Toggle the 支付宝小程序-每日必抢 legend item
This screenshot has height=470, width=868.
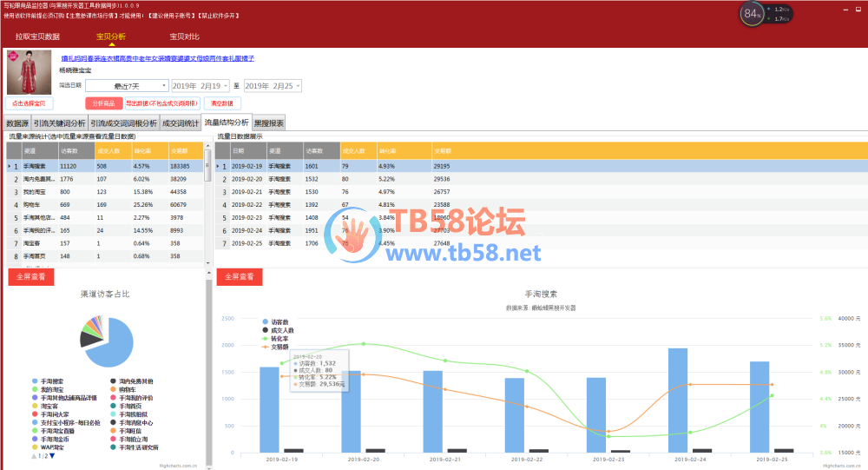[x=67, y=422]
